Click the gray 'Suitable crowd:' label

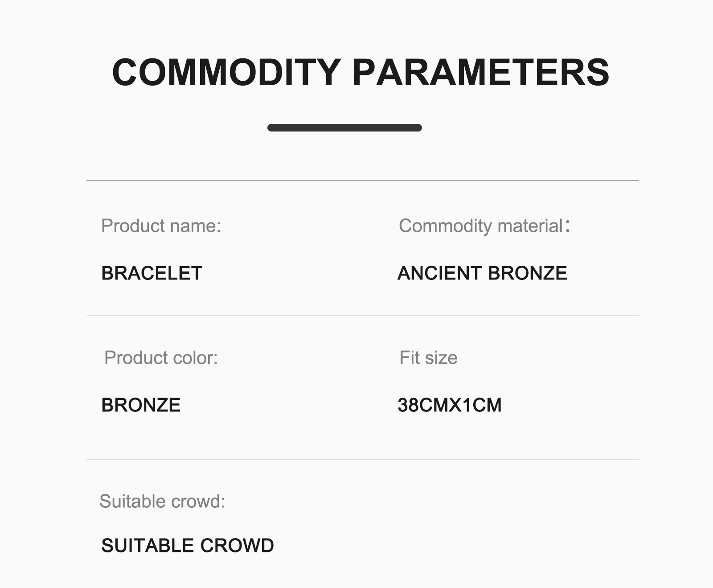[x=162, y=502]
